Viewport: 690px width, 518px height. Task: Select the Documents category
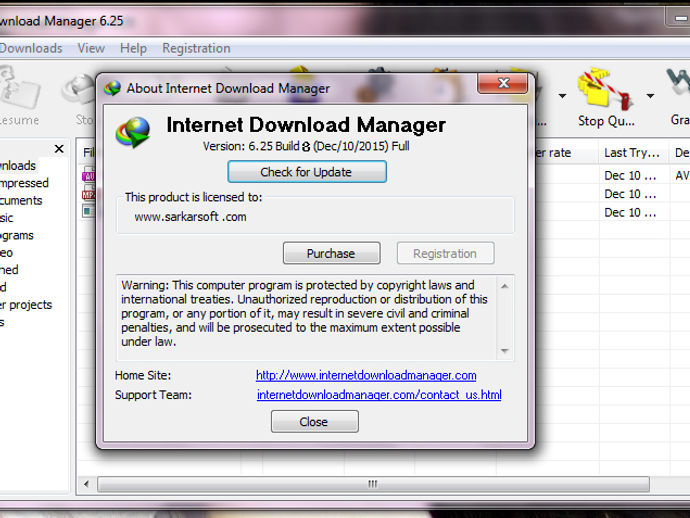(x=21, y=200)
